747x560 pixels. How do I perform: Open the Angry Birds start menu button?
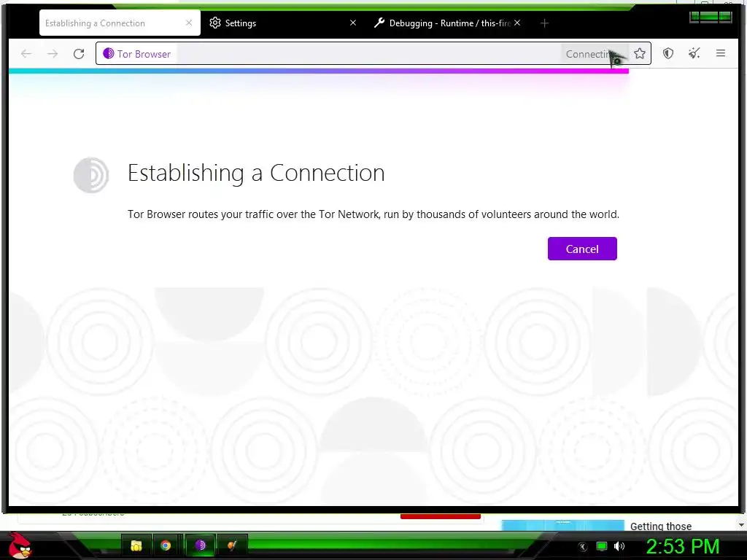(20, 545)
